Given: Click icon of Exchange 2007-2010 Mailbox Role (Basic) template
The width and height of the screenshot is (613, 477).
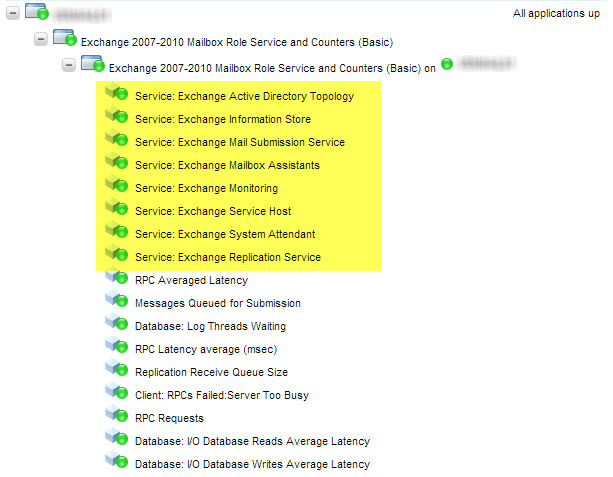Looking at the screenshot, I should point(65,38).
